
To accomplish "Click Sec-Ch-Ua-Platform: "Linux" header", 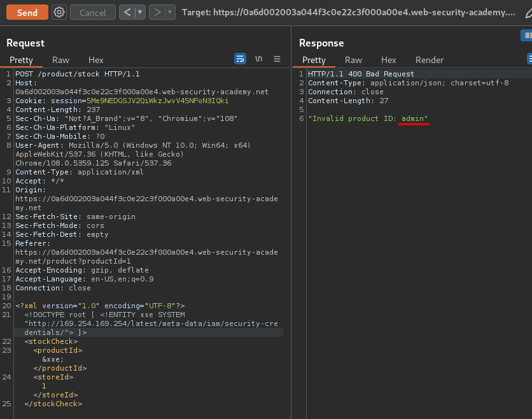I will point(75,127).
